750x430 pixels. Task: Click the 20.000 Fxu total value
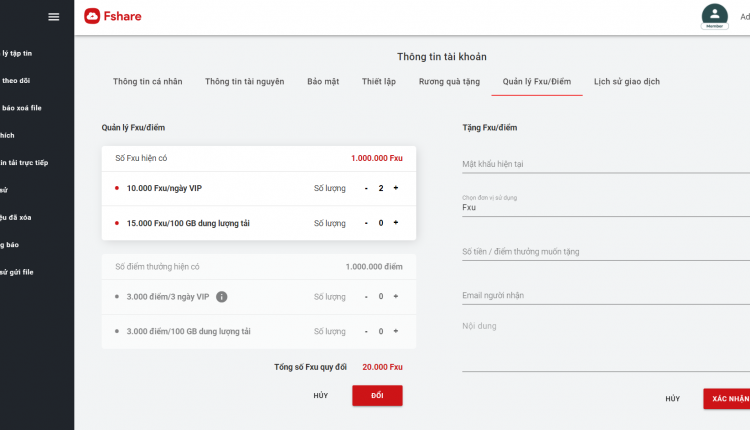(382, 367)
